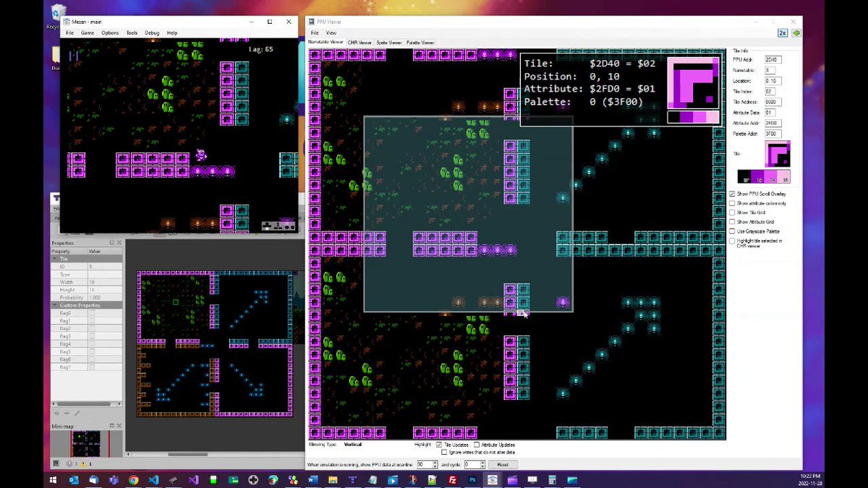Open Visual Studio Code from the taskbar
Screen dimensions: 868x488
pyautogui.click(x=153, y=479)
